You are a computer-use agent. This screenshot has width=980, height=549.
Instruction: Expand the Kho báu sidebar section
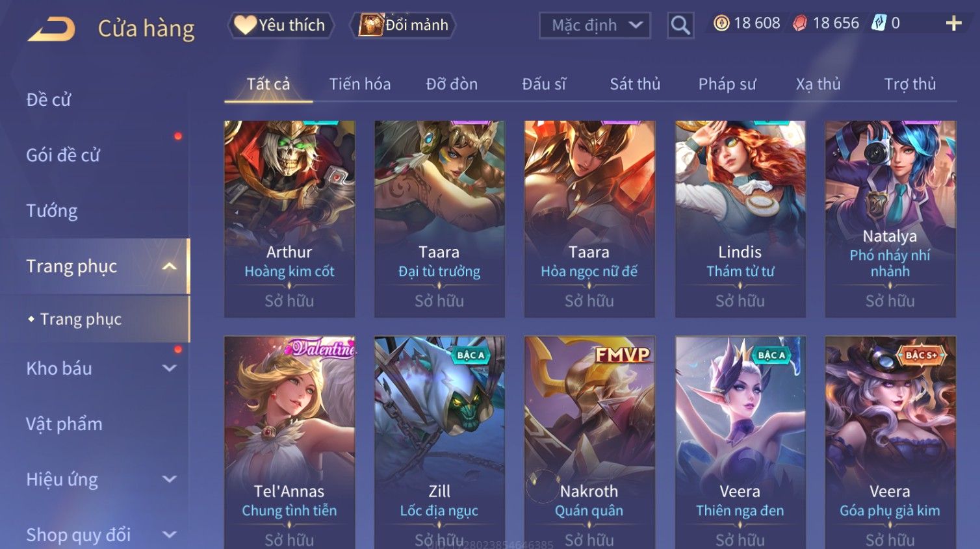coord(169,368)
